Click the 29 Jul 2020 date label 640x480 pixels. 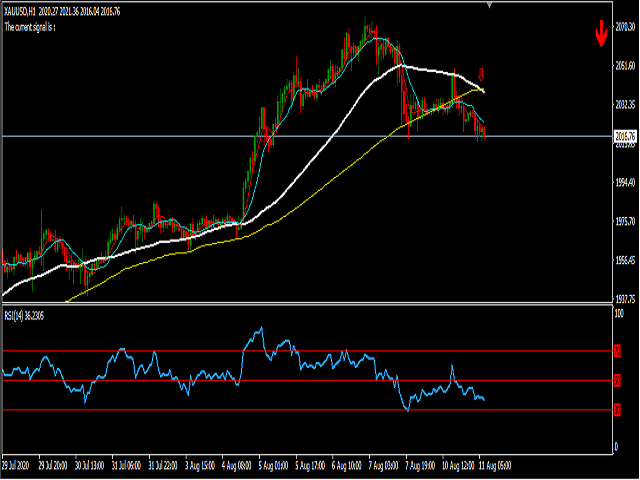[16, 466]
